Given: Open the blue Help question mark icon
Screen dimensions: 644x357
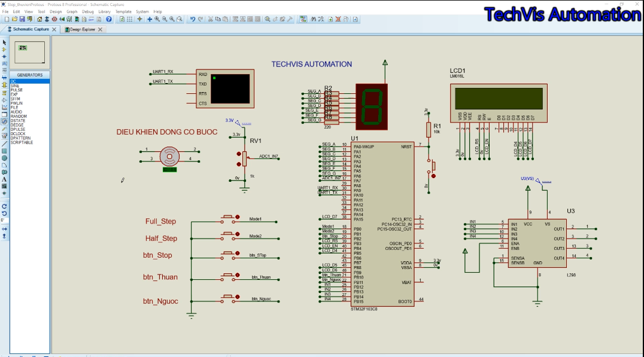Looking at the screenshot, I should [109, 19].
